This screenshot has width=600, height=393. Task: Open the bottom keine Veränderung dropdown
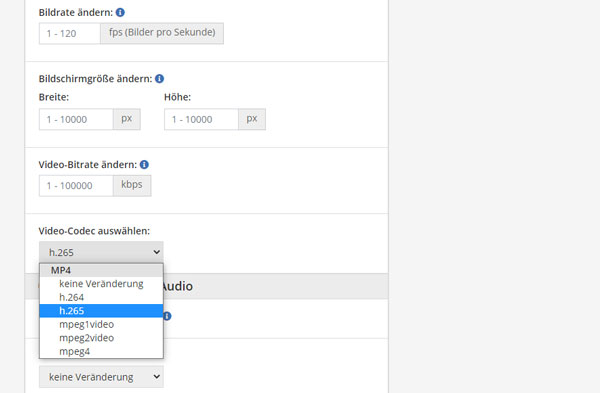[x=101, y=377]
